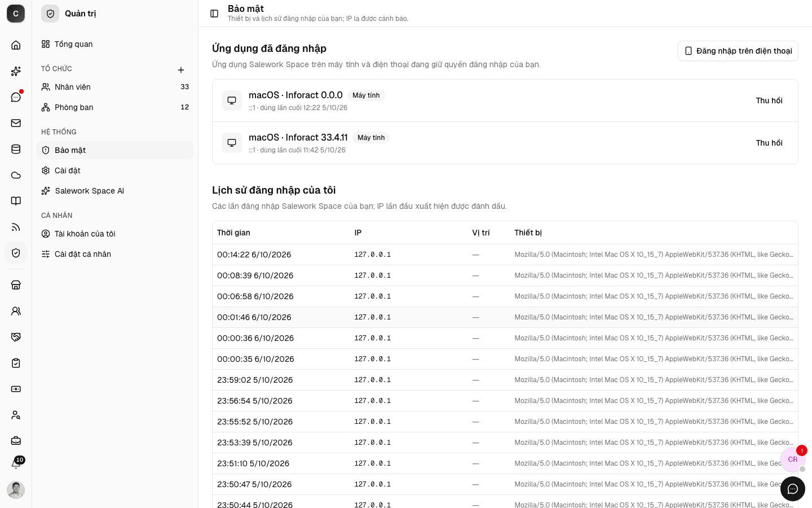Screen dimensions: 812x508
Task: Open the cloud storage icon
Action: click(x=16, y=175)
